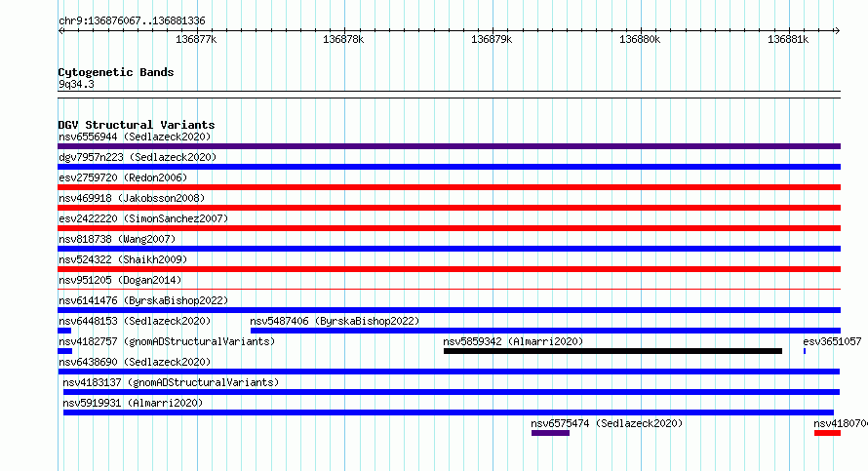This screenshot has height=471, width=868.
Task: Click the 136879k ruler mark
Action: pos(492,39)
